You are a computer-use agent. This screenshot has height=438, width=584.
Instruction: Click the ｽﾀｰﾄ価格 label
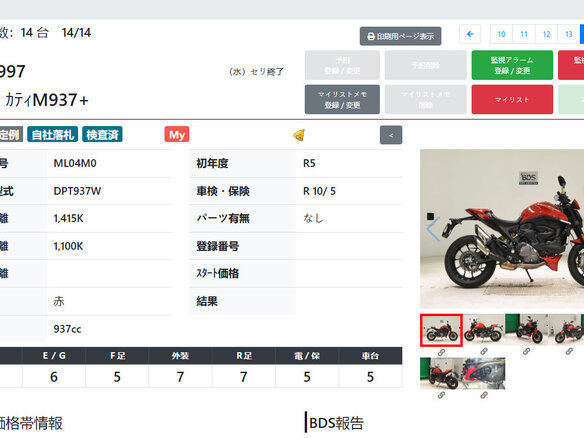pos(218,273)
